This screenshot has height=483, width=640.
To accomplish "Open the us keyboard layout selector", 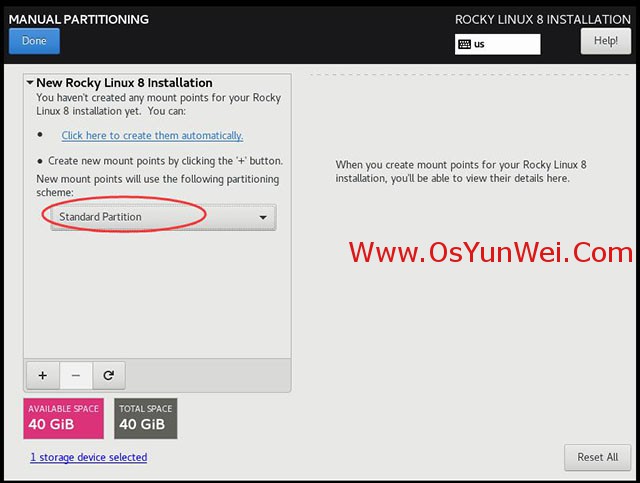I will (498, 44).
